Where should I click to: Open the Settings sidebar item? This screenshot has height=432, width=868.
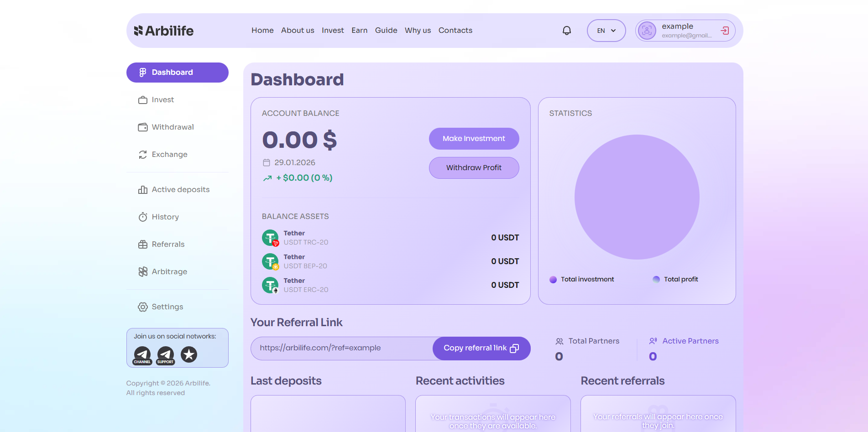click(167, 307)
